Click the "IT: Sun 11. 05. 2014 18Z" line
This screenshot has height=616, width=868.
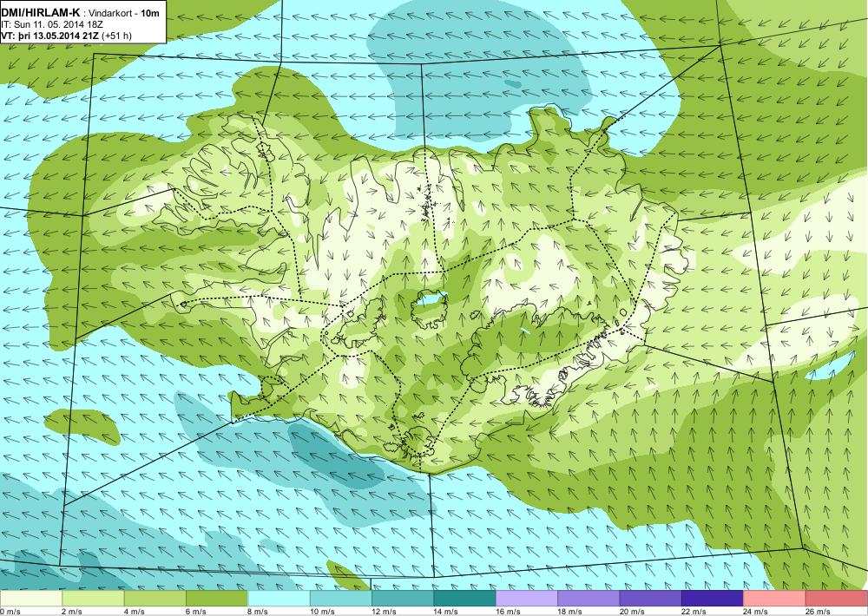click(52, 24)
